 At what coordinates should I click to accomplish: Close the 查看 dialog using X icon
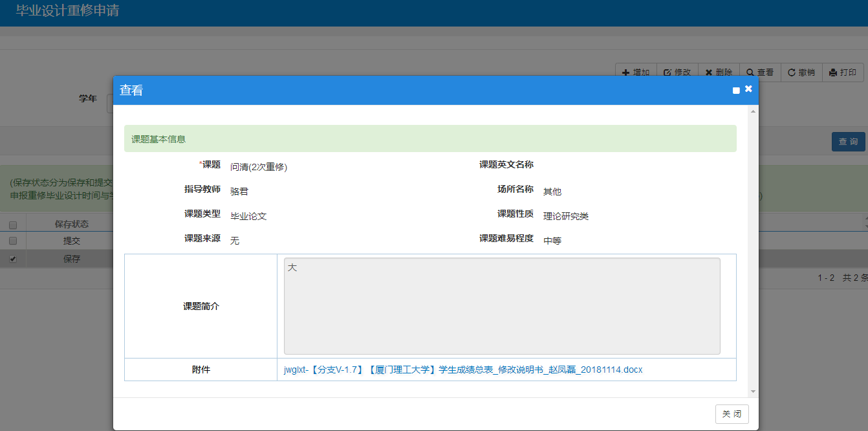748,89
